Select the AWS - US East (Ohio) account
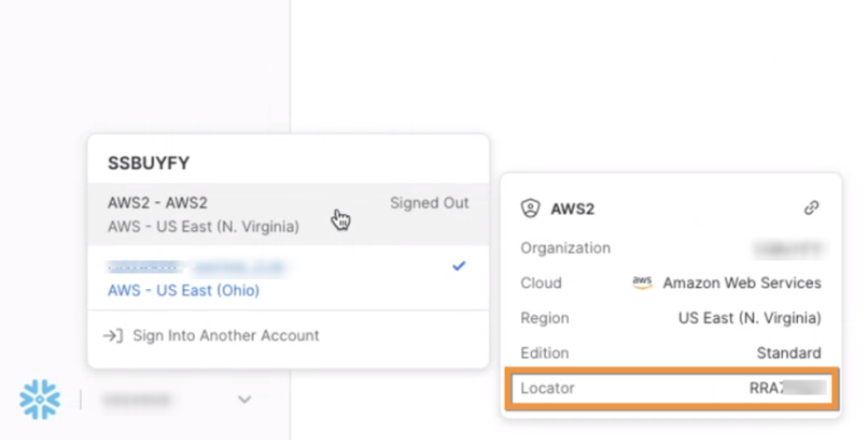The width and height of the screenshot is (868, 440). (289, 278)
